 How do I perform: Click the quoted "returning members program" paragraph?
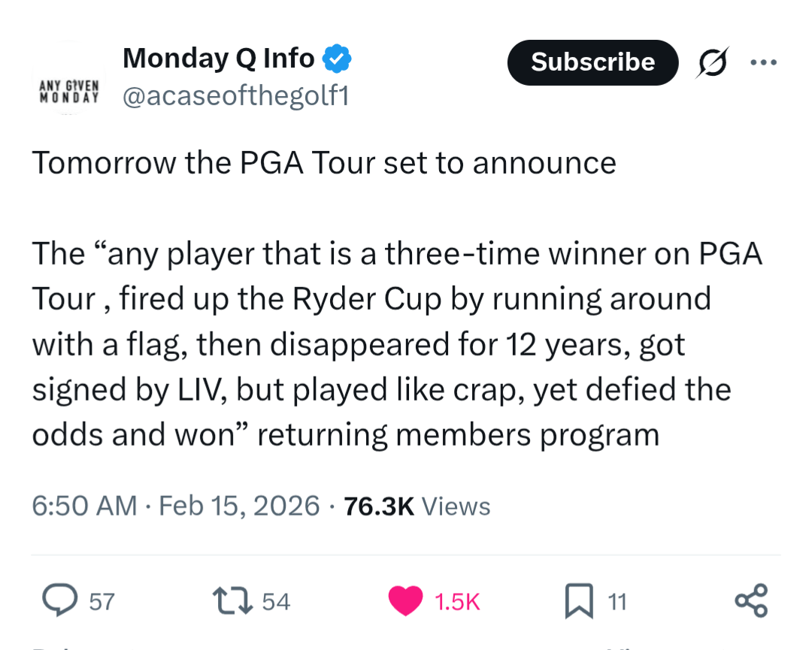(380, 344)
